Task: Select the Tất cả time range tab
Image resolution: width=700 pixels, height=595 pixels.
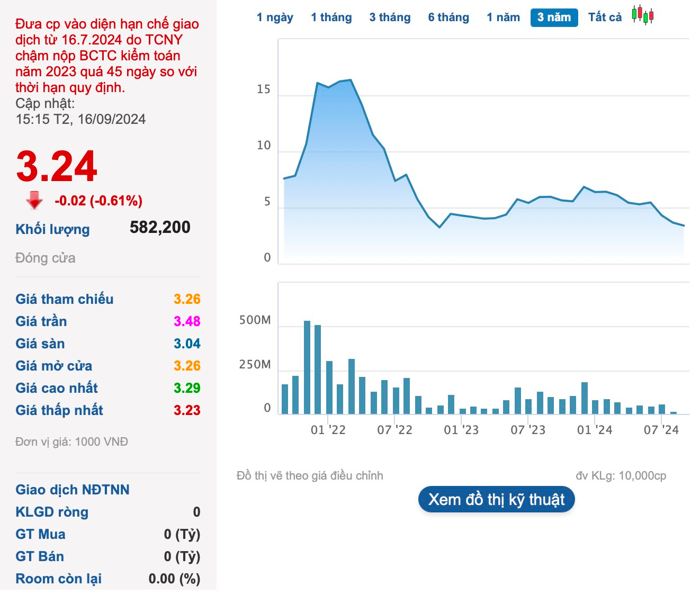Action: [x=605, y=17]
